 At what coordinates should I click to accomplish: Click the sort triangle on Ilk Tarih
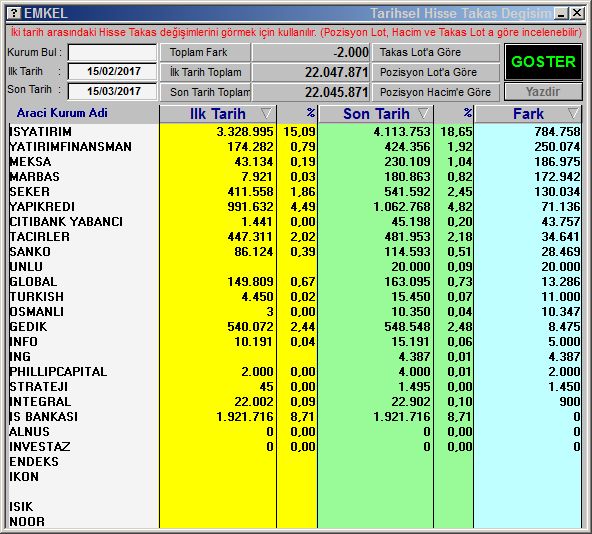coord(266,113)
